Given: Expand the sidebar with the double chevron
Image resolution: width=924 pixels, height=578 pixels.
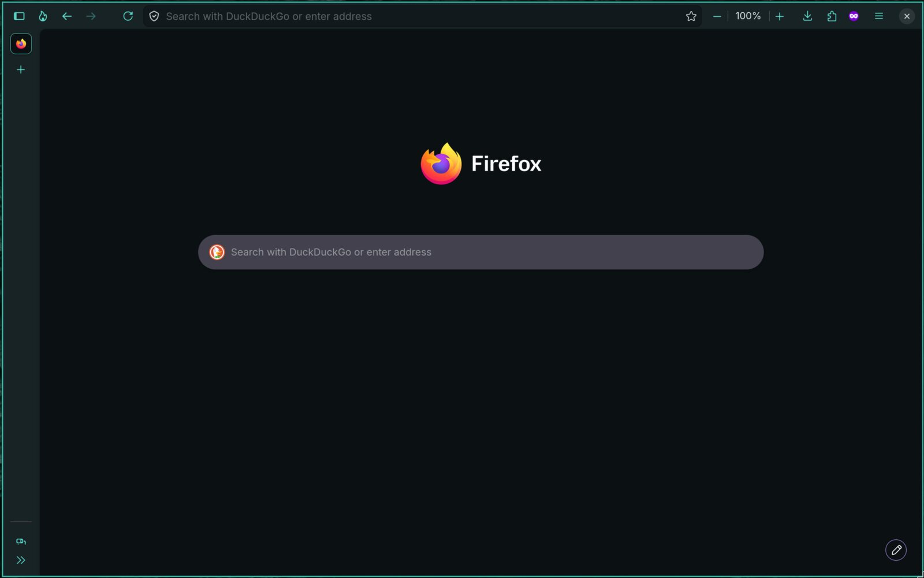Looking at the screenshot, I should click(x=21, y=560).
